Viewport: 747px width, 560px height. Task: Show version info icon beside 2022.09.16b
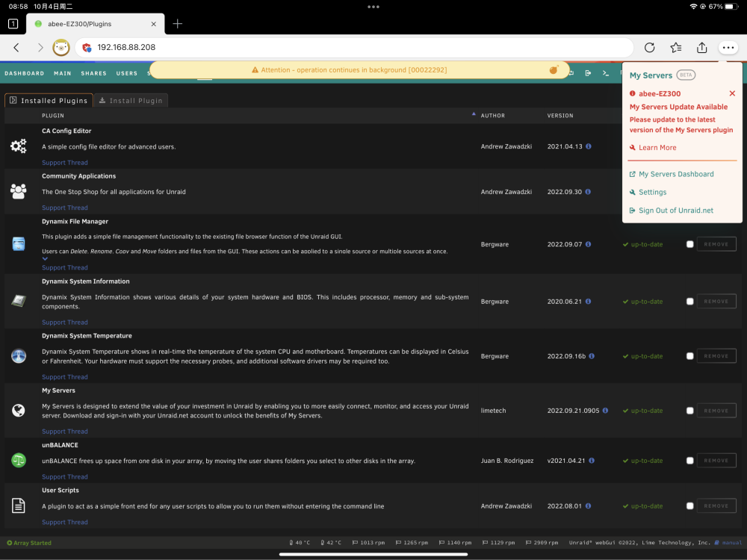(591, 355)
